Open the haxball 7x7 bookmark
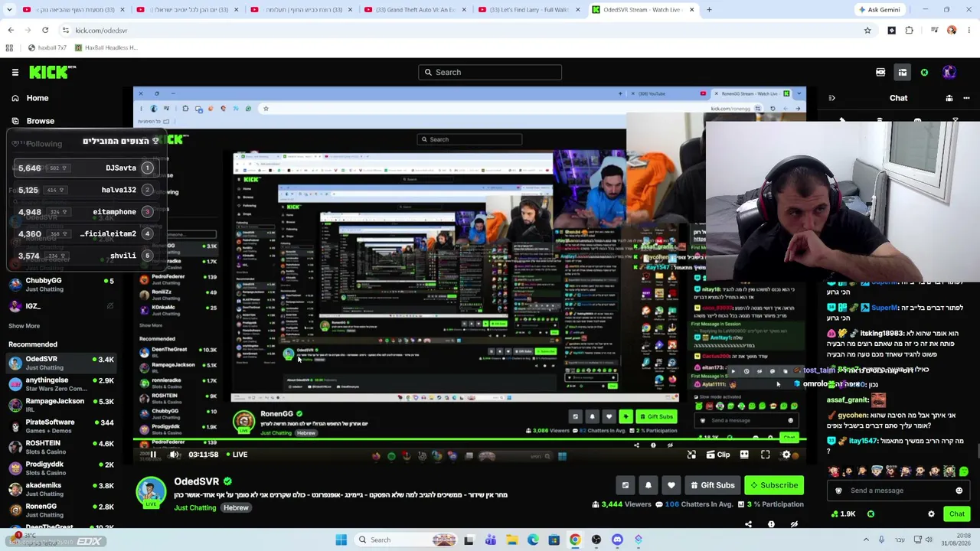Screen dimensions: 980x551 tap(47, 47)
